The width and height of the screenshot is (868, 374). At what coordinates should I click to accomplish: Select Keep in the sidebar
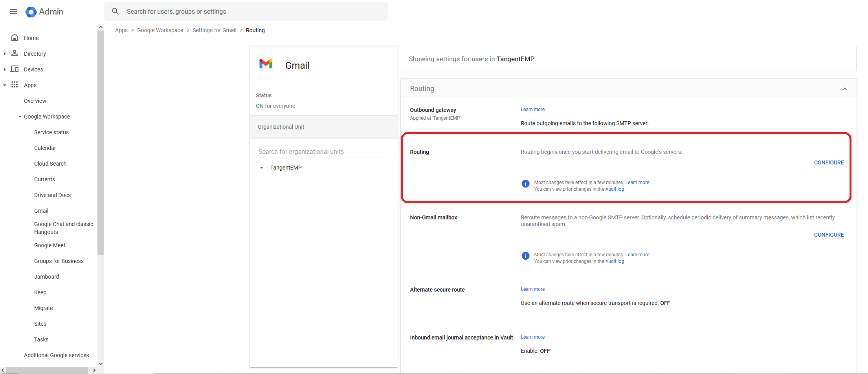pyautogui.click(x=40, y=292)
